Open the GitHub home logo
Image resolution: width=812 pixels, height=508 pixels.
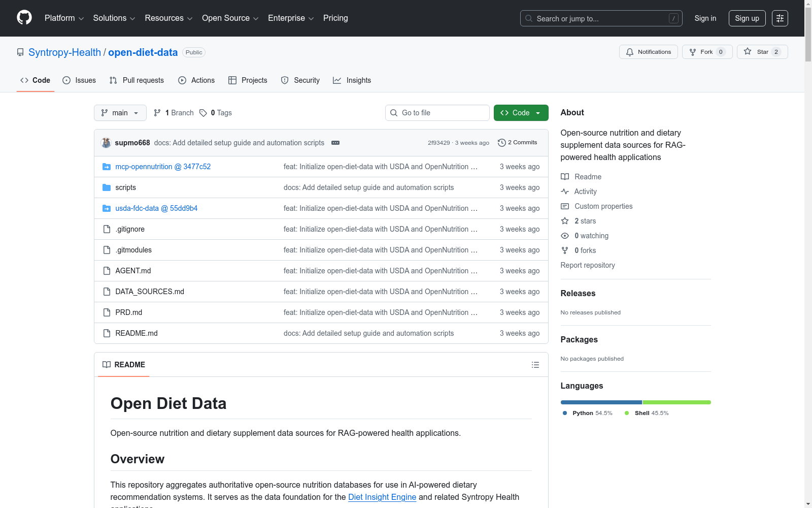pos(24,18)
